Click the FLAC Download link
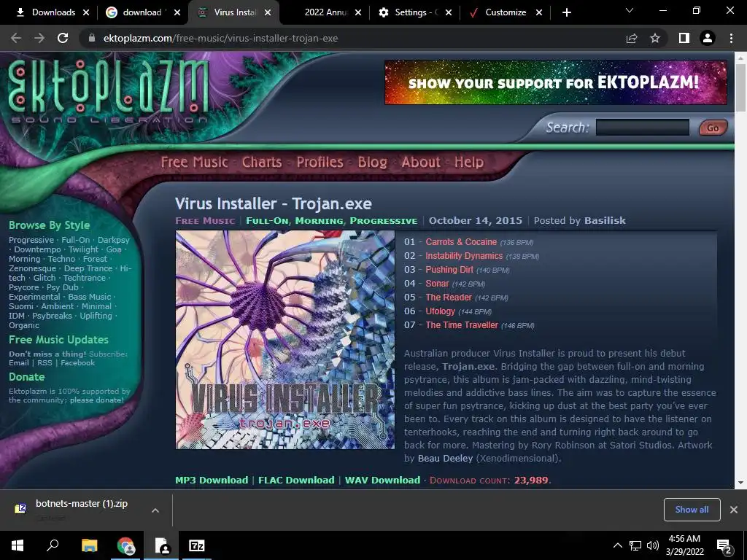The width and height of the screenshot is (747, 560). [x=296, y=480]
